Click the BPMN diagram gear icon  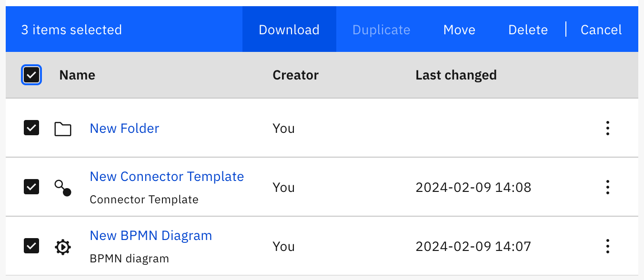click(62, 247)
